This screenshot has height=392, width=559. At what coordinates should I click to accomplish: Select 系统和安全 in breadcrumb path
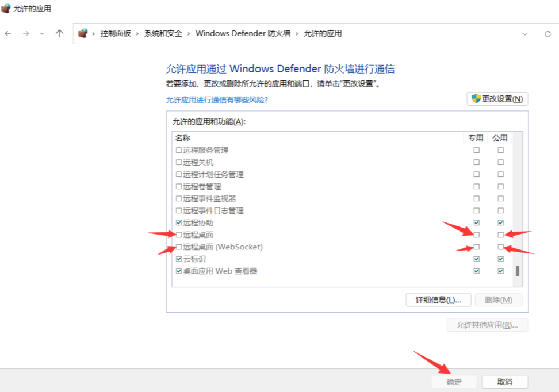tap(163, 34)
